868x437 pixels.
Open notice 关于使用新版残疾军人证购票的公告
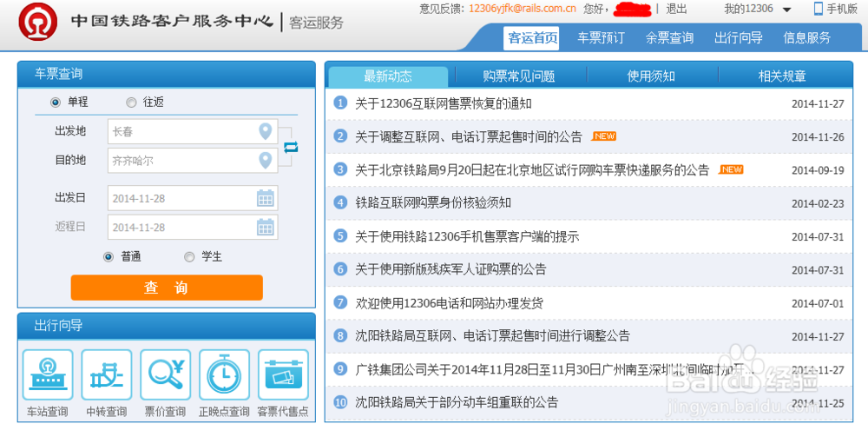click(x=450, y=269)
